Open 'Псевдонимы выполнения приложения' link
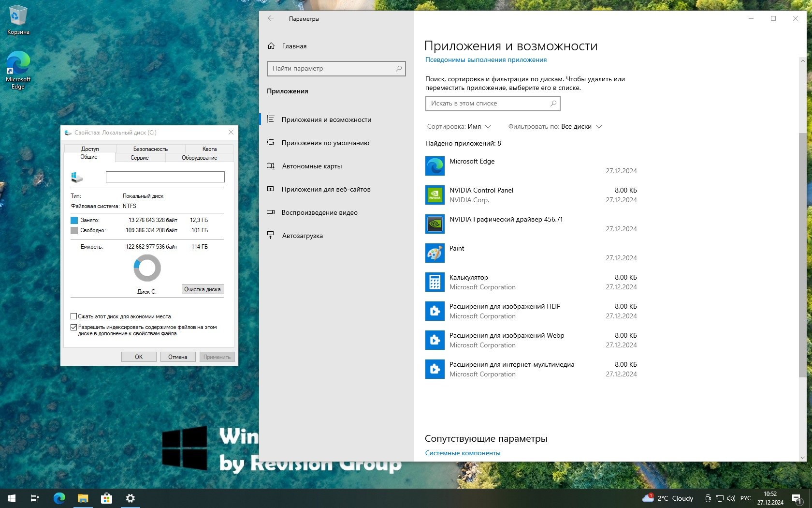812x508 pixels. pos(486,60)
